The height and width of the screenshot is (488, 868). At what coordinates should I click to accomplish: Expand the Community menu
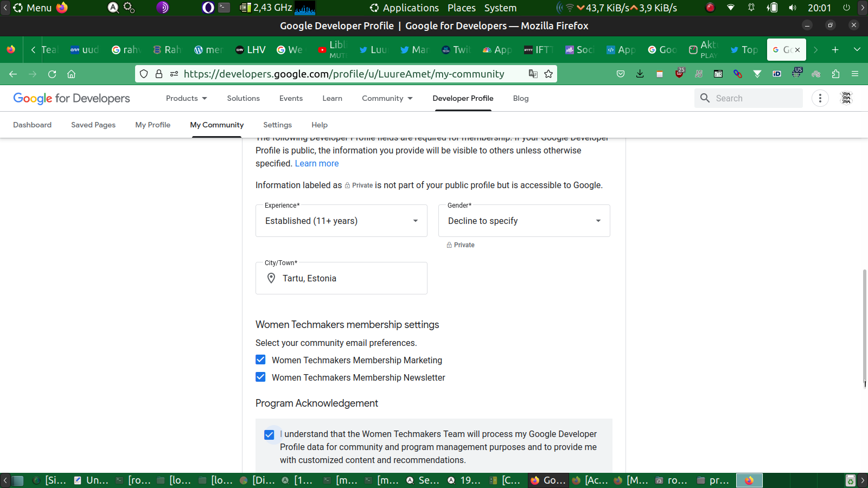pyautogui.click(x=387, y=98)
